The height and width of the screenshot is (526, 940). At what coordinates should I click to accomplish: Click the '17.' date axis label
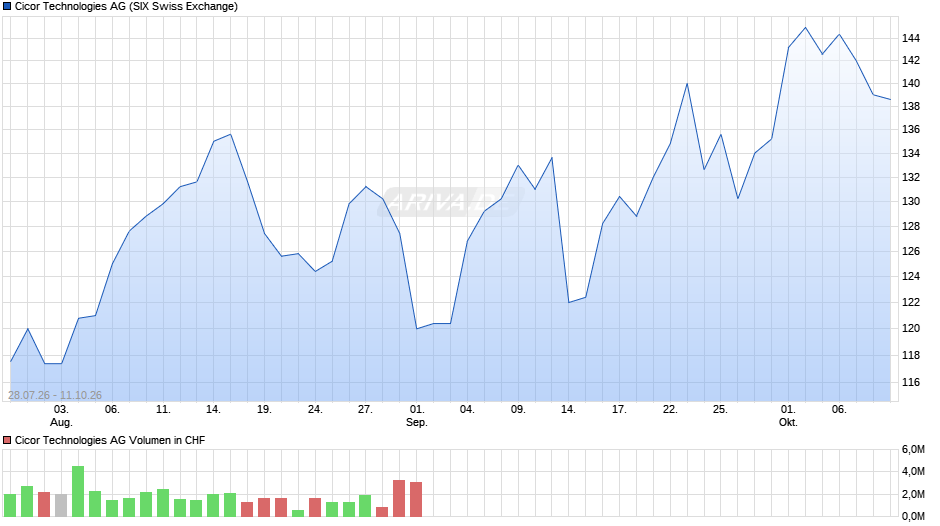[619, 410]
